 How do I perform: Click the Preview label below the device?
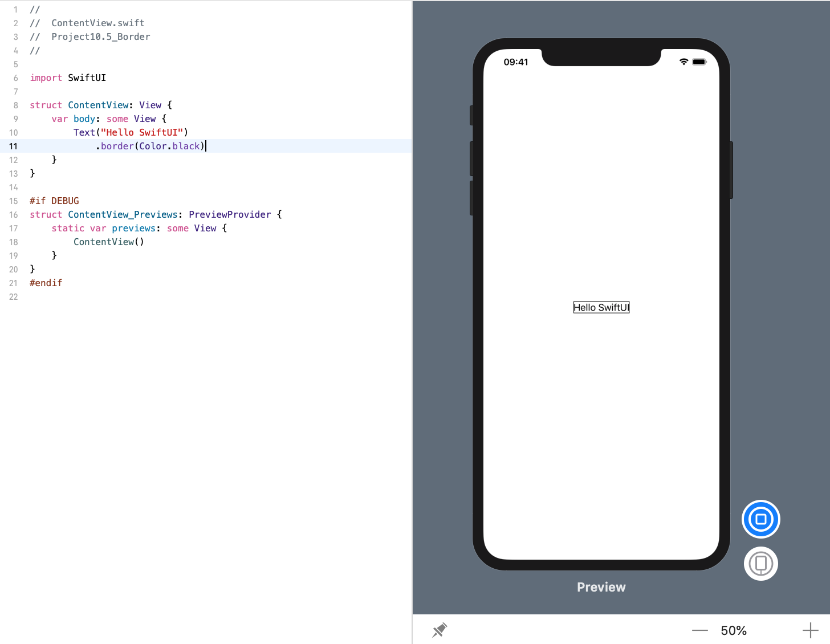click(x=601, y=587)
